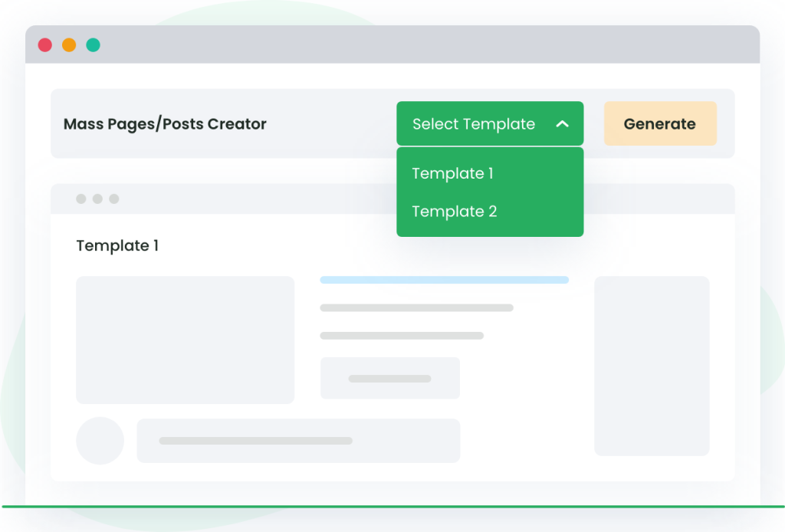This screenshot has width=785, height=532.
Task: Click the first gray dot in preview header
Action: point(81,199)
